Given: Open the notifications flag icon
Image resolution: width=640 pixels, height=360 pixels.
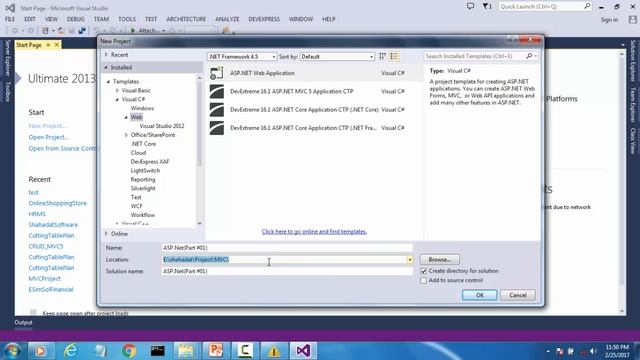Looking at the screenshot, I should coord(487,6).
